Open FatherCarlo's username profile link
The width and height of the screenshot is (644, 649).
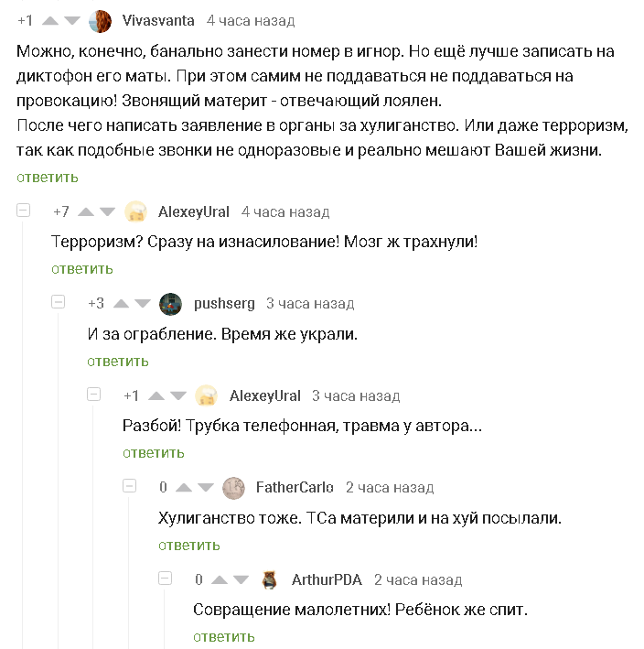point(295,487)
